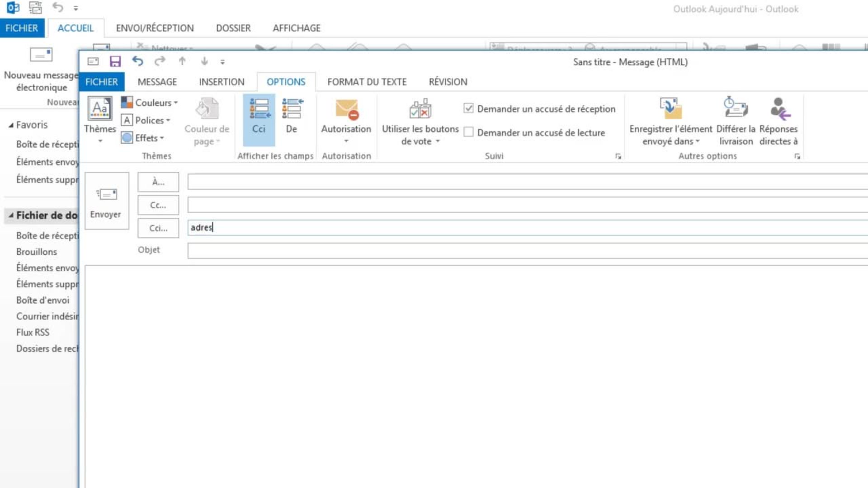Collapse the Favoris folder group
Viewport: 868px width, 488px height.
11,125
